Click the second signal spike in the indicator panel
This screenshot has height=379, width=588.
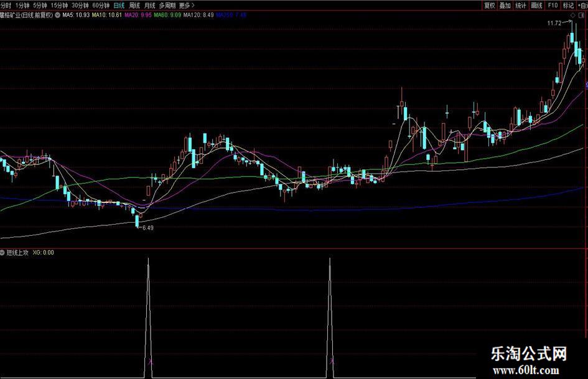pos(330,317)
